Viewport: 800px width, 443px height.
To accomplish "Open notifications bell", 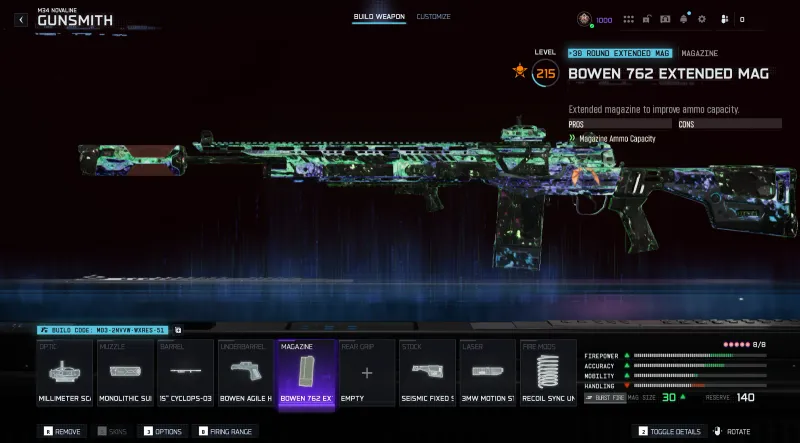I will (684, 19).
